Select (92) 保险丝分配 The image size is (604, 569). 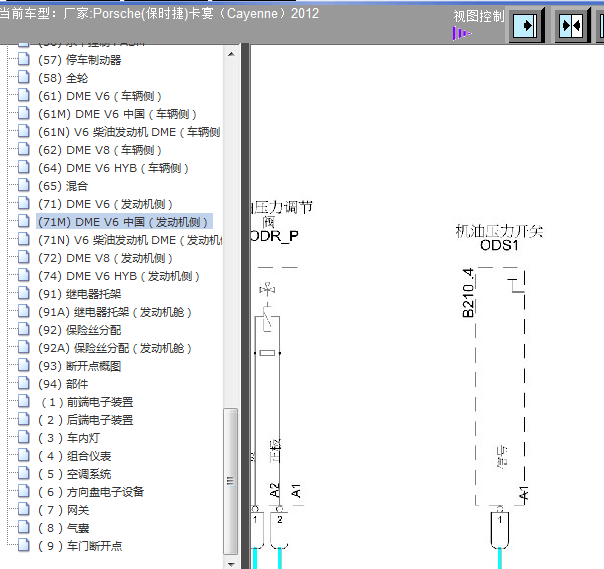click(79, 330)
